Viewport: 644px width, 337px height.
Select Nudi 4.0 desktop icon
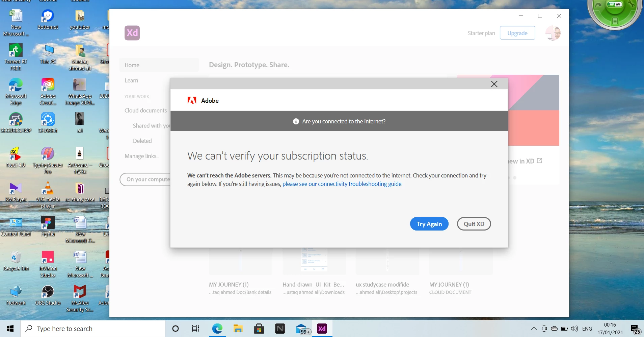click(16, 158)
